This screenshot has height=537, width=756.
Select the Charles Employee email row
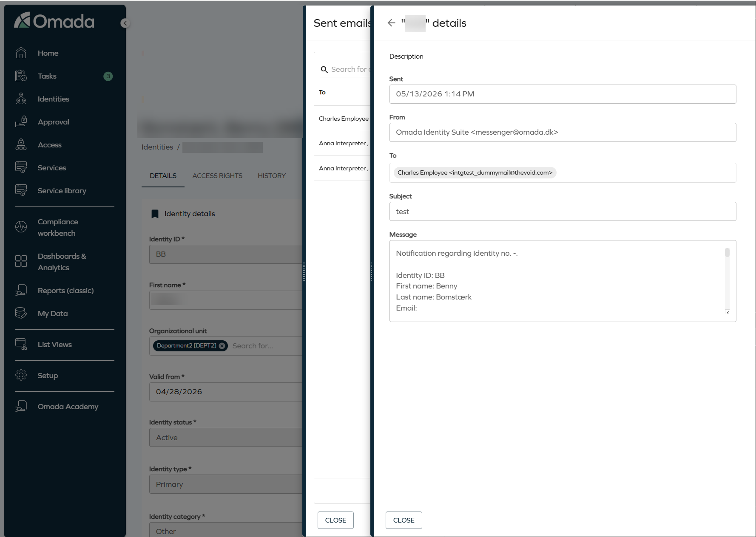point(343,119)
